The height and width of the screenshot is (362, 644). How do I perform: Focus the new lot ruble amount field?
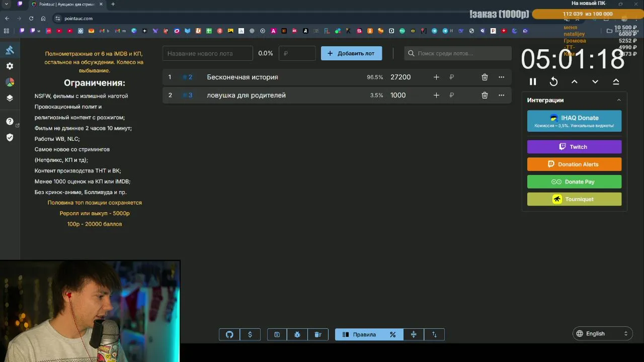297,53
